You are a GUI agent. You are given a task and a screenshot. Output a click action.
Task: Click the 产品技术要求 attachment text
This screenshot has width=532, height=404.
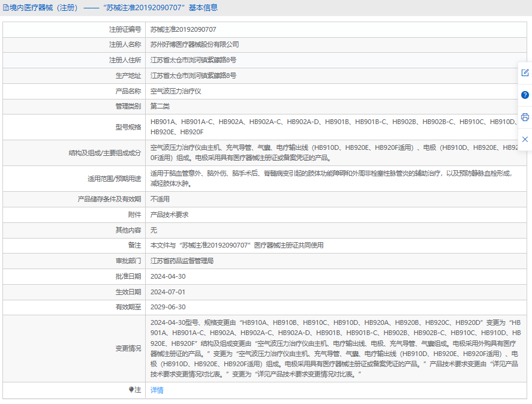coord(169,215)
